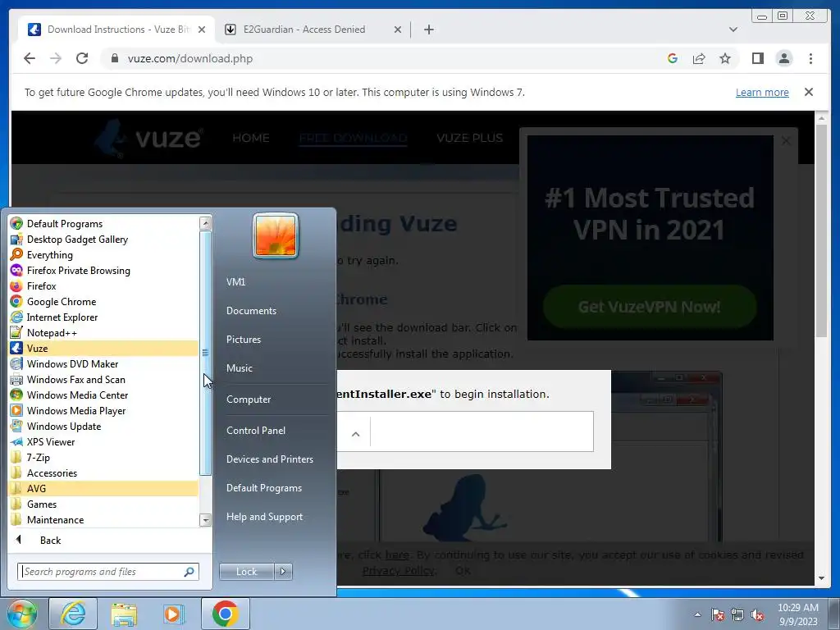Viewport: 840px width, 630px height.
Task: Switch to the Download Instructions - Vuze tab
Action: coord(116,30)
